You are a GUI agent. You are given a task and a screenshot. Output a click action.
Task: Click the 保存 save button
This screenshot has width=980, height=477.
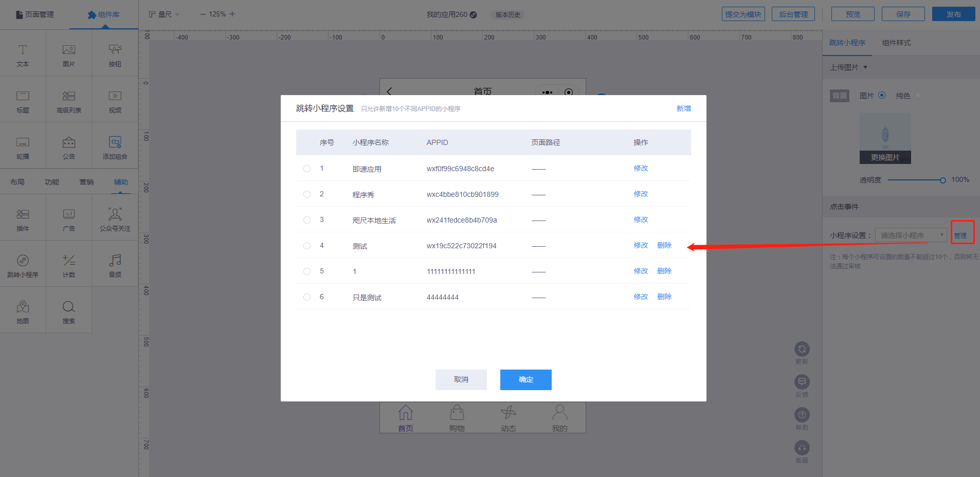903,14
